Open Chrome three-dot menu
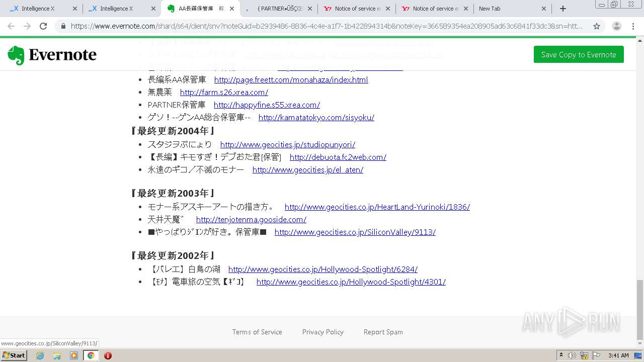 pyautogui.click(x=633, y=26)
